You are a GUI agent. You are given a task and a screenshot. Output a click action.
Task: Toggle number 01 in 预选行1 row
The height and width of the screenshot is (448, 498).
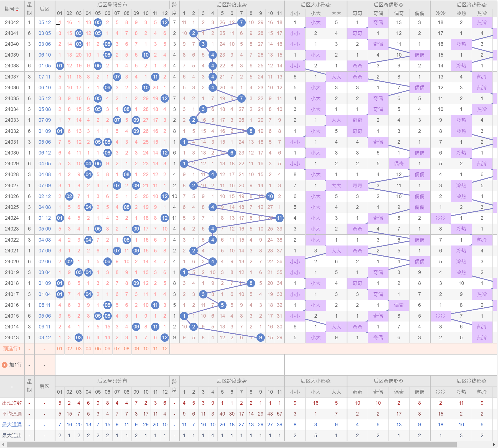point(60,349)
